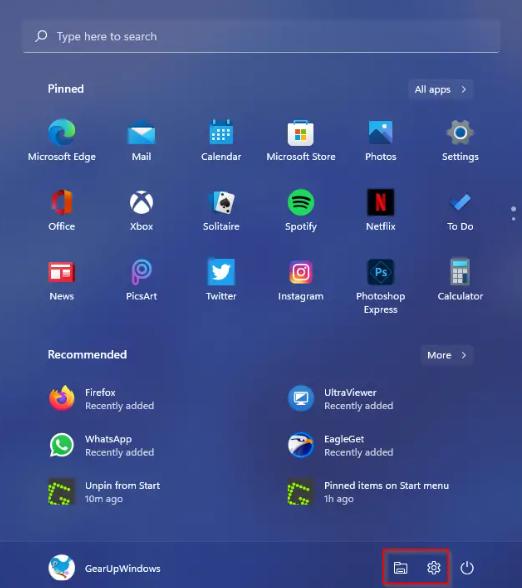Open File Explorer icon beside power button

click(x=400, y=568)
